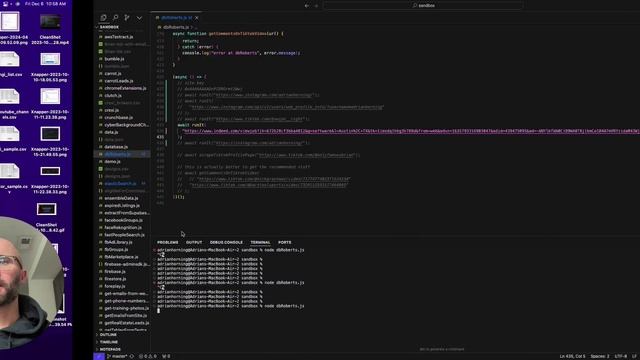Viewport: 640px width, 360px height.
Task: Open database.js in explorer
Action: coord(116,147)
